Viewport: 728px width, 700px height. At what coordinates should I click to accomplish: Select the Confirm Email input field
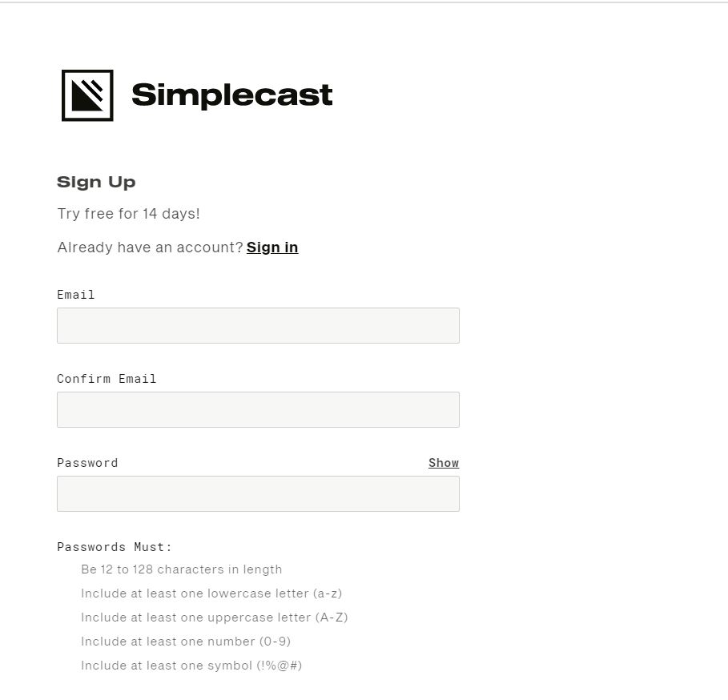(258, 409)
